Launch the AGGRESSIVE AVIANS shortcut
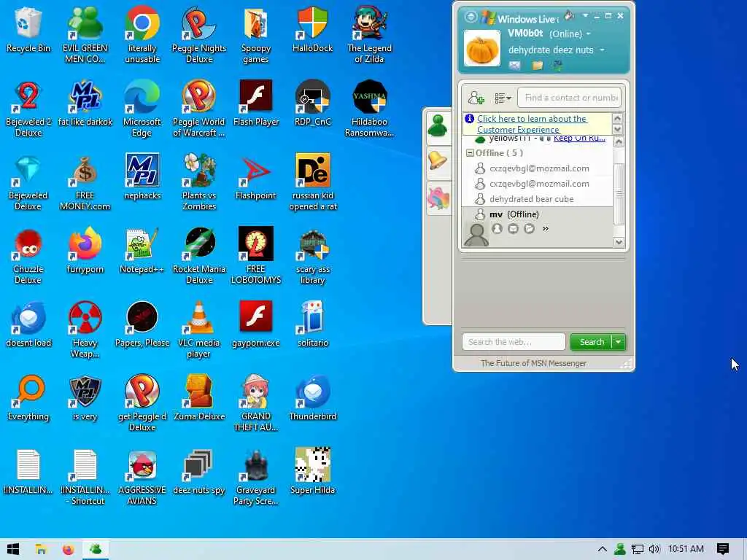The height and width of the screenshot is (560, 747). pos(142,478)
